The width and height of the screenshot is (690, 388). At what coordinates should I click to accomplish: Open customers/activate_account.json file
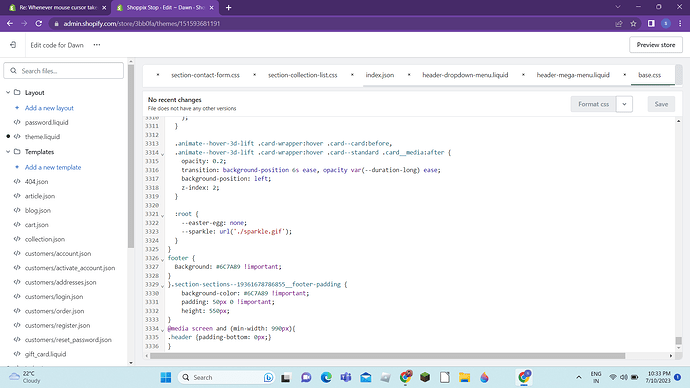point(70,268)
